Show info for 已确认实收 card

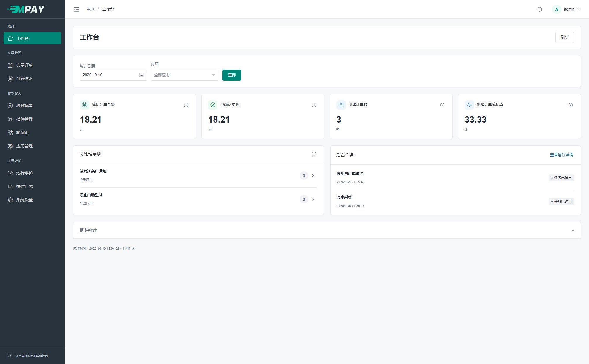coord(314,105)
